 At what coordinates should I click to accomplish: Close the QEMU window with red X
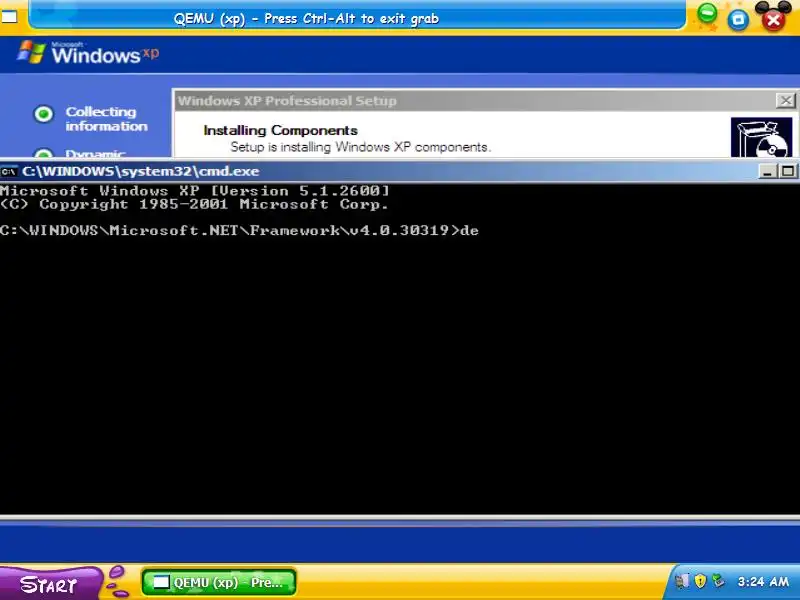point(773,20)
